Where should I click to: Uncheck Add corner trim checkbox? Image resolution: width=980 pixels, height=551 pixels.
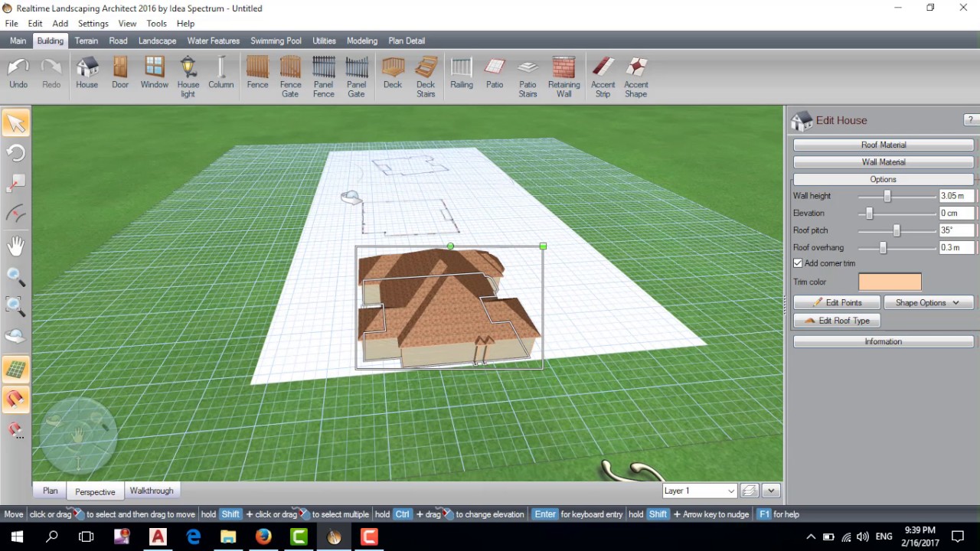[x=798, y=263]
